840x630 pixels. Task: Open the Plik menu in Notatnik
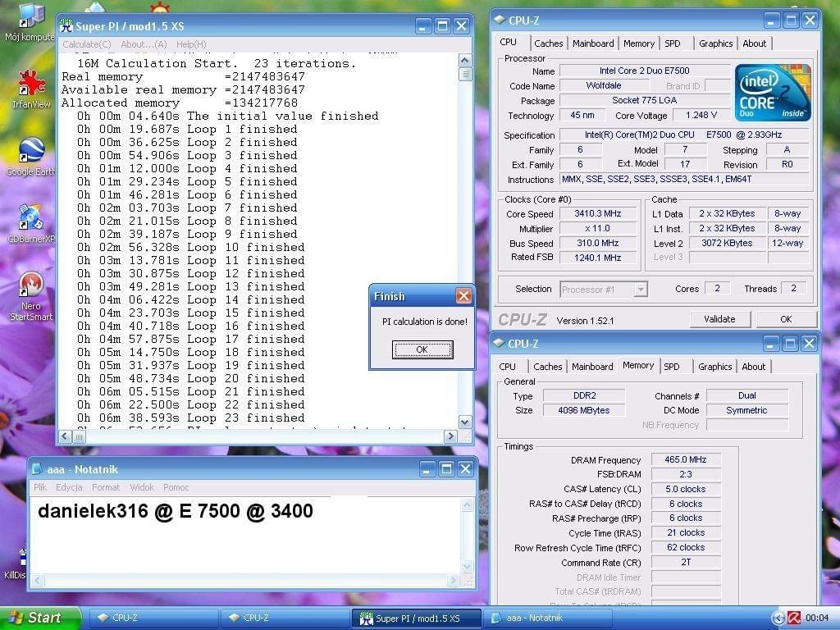pos(40,487)
